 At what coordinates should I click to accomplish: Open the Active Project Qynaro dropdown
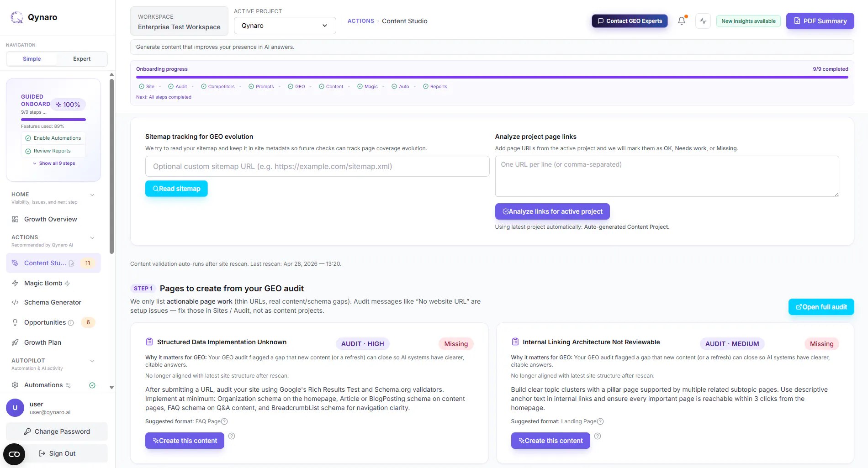coord(285,26)
